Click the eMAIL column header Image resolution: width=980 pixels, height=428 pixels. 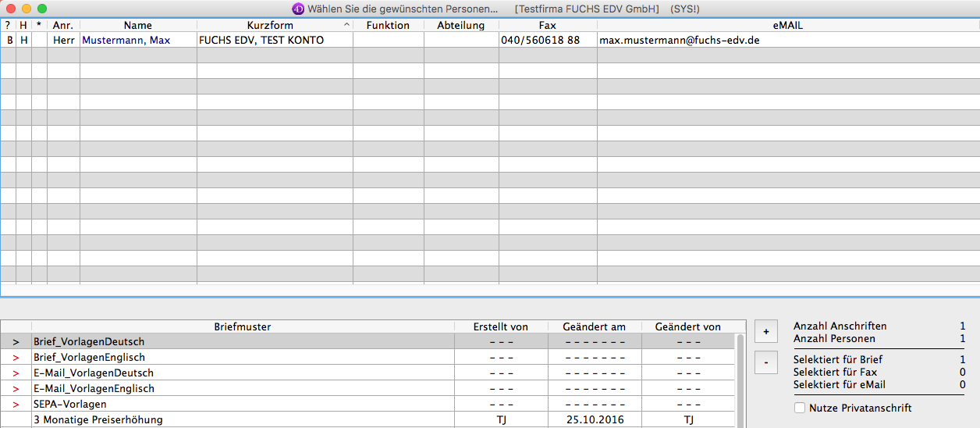click(788, 26)
